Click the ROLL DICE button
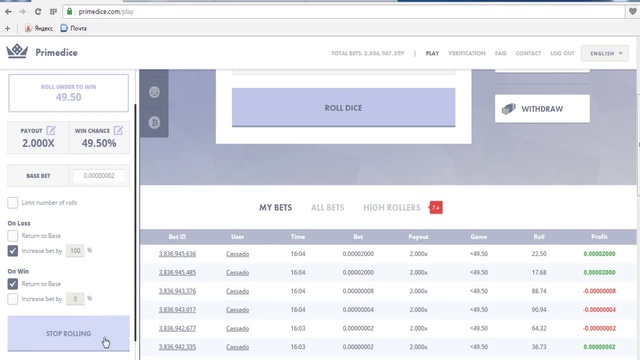Viewport: 640px width, 360px height. [x=344, y=108]
